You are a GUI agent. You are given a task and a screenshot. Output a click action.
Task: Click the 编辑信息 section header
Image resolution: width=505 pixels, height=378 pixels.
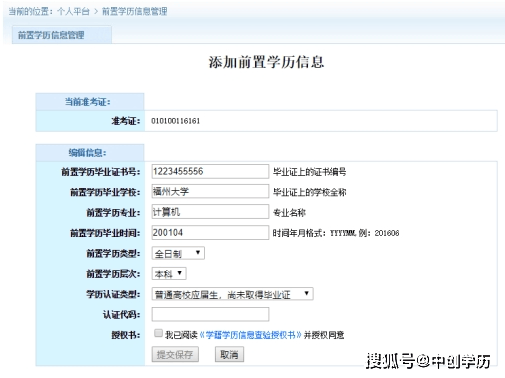point(87,153)
